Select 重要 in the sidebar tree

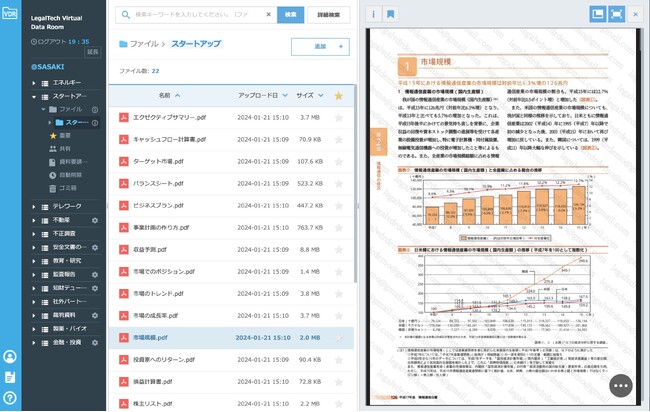pyautogui.click(x=64, y=135)
